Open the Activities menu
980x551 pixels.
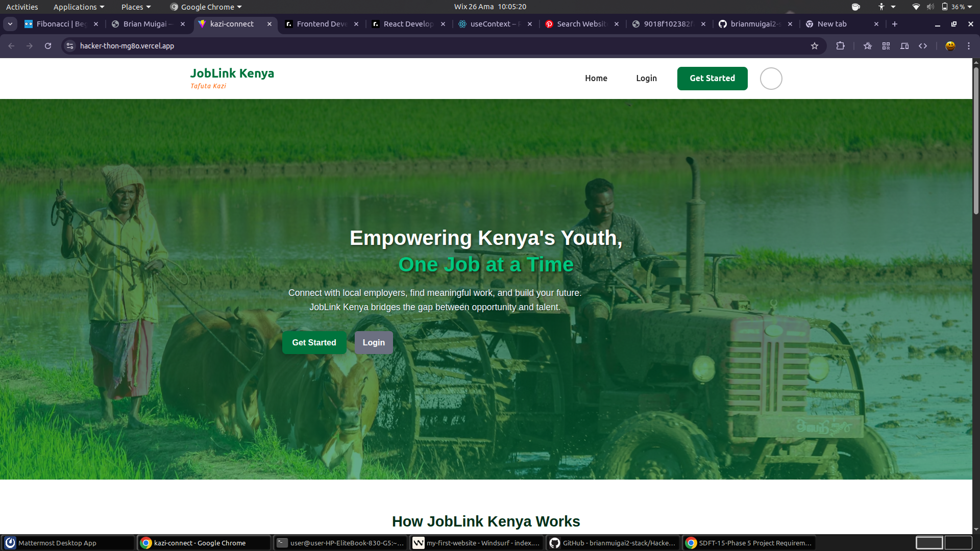tap(22, 7)
